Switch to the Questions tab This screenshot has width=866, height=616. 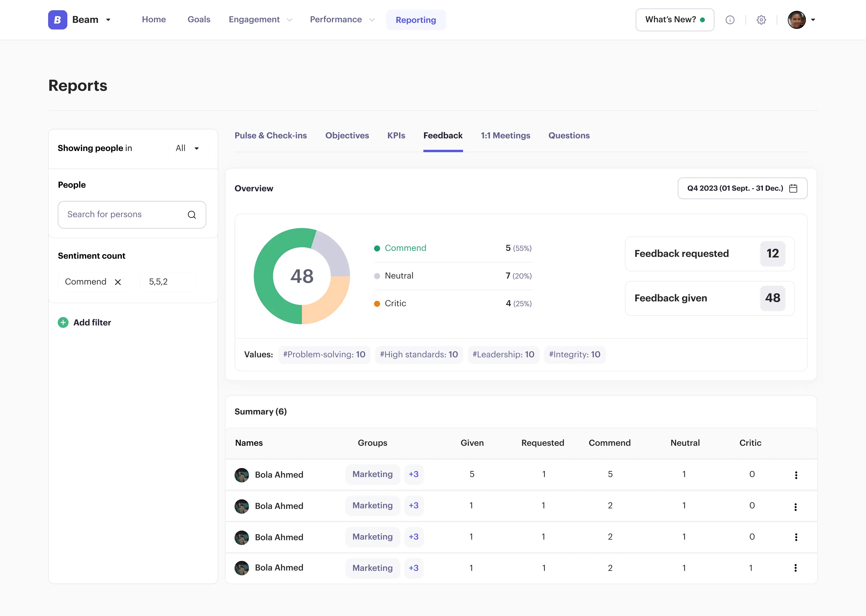pos(569,135)
